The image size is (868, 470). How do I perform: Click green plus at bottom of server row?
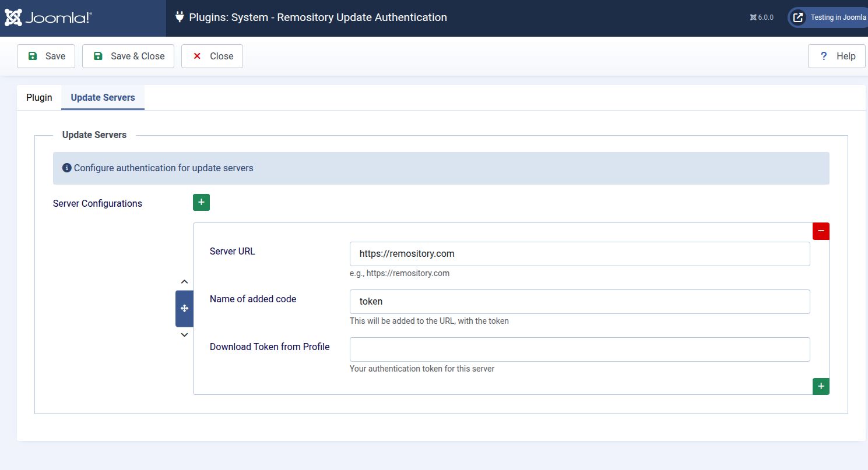(x=821, y=386)
